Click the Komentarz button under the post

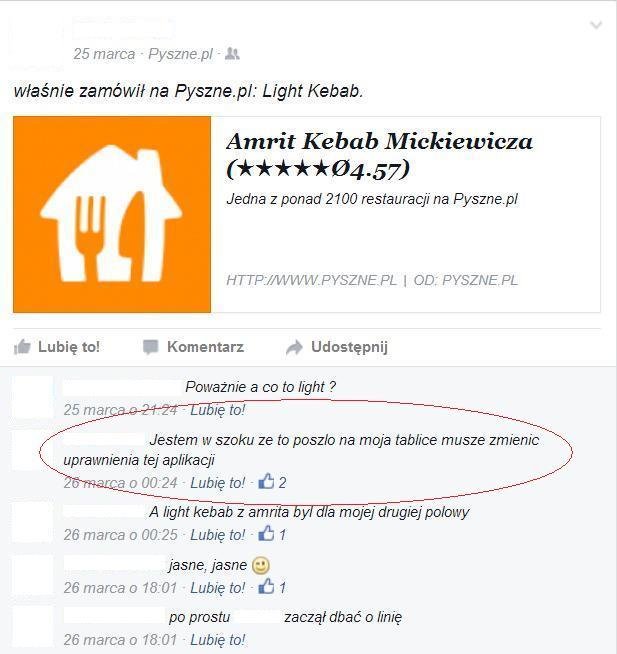coord(194,347)
